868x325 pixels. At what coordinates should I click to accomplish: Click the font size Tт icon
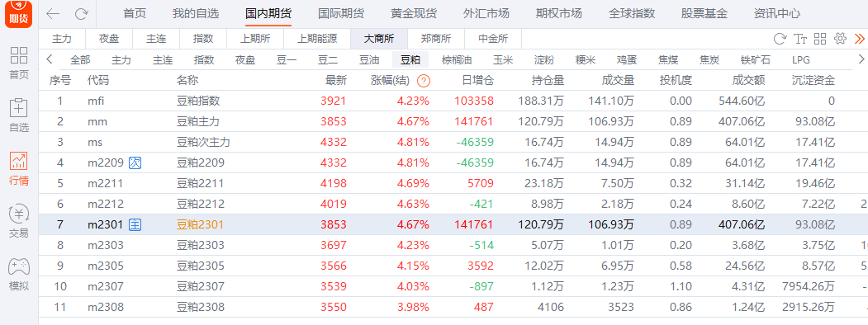800,39
